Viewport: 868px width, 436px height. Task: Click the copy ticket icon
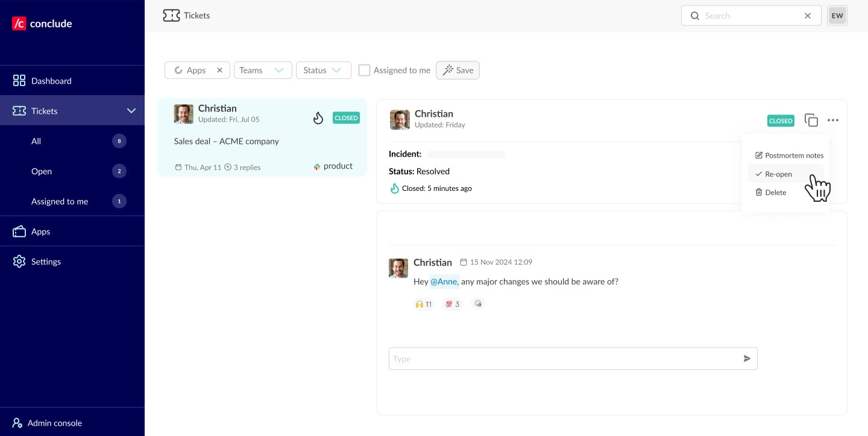811,120
